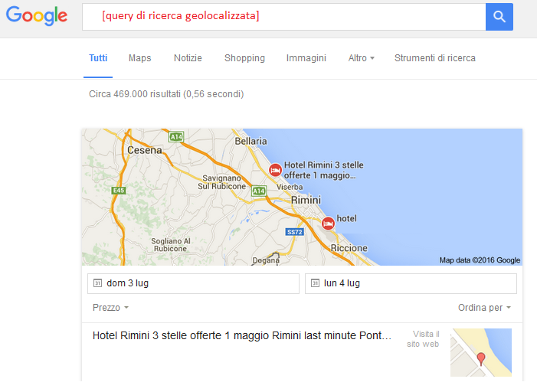Click the Google logo
The height and width of the screenshot is (392, 537).
click(x=35, y=16)
